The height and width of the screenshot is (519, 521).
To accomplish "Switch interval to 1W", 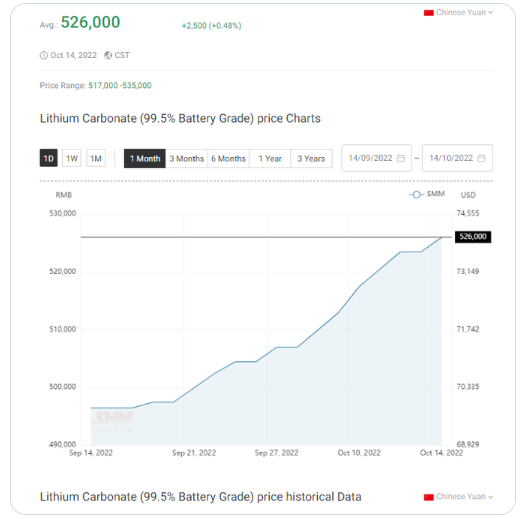I will (x=72, y=158).
